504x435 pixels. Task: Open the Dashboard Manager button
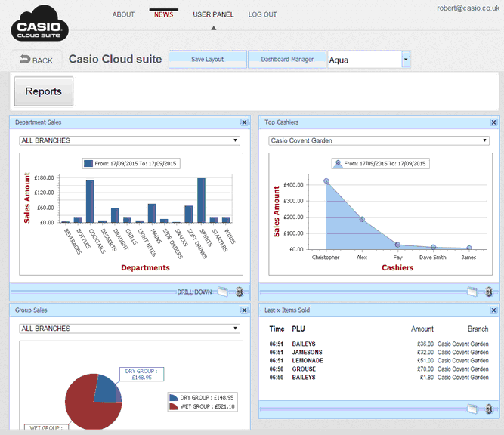(x=287, y=60)
